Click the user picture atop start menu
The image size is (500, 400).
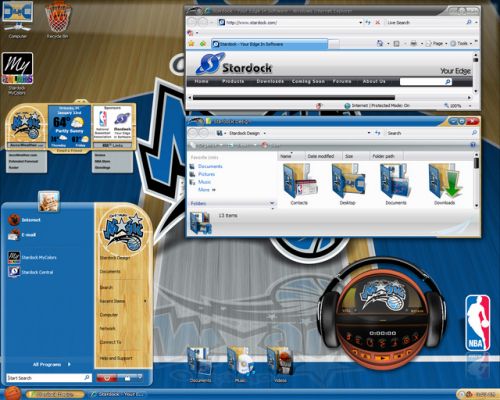click(49, 201)
